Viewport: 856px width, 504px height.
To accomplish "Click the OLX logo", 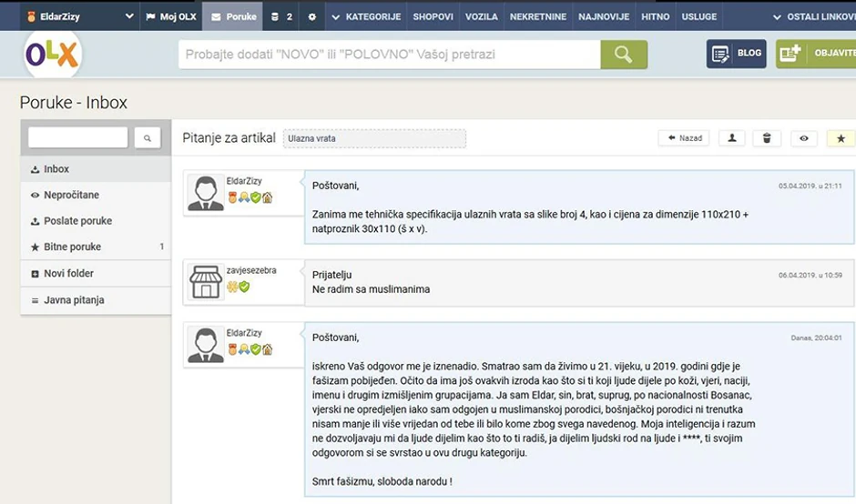I will [x=53, y=55].
